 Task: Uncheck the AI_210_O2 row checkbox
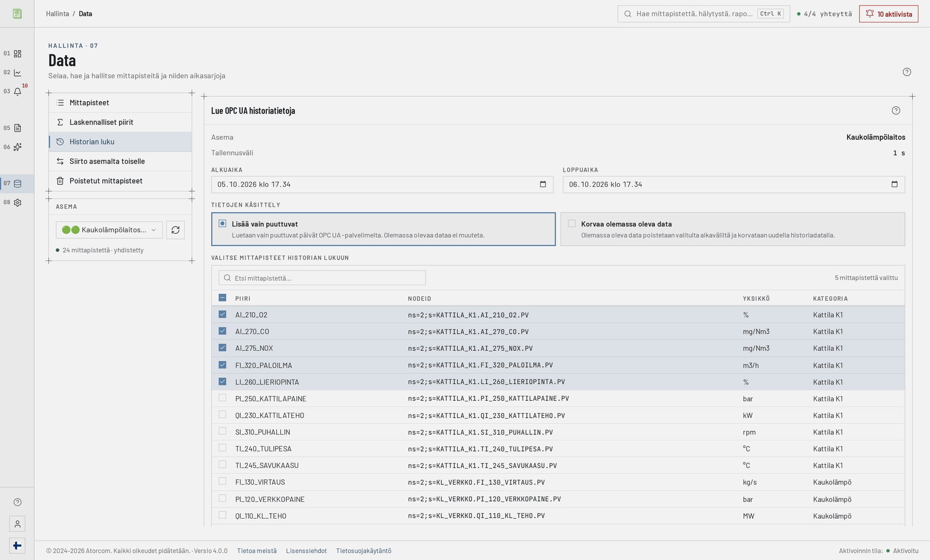pyautogui.click(x=222, y=315)
